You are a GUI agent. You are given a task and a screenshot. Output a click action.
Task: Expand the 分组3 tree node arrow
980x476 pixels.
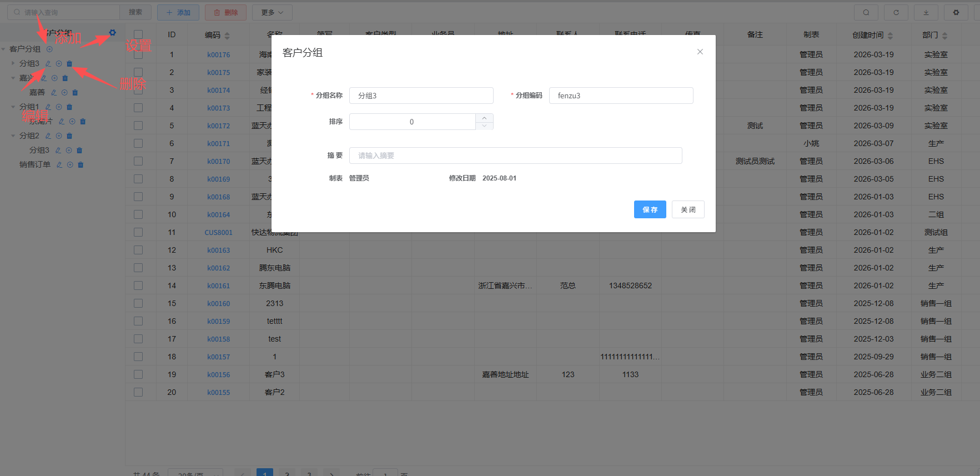pos(13,63)
